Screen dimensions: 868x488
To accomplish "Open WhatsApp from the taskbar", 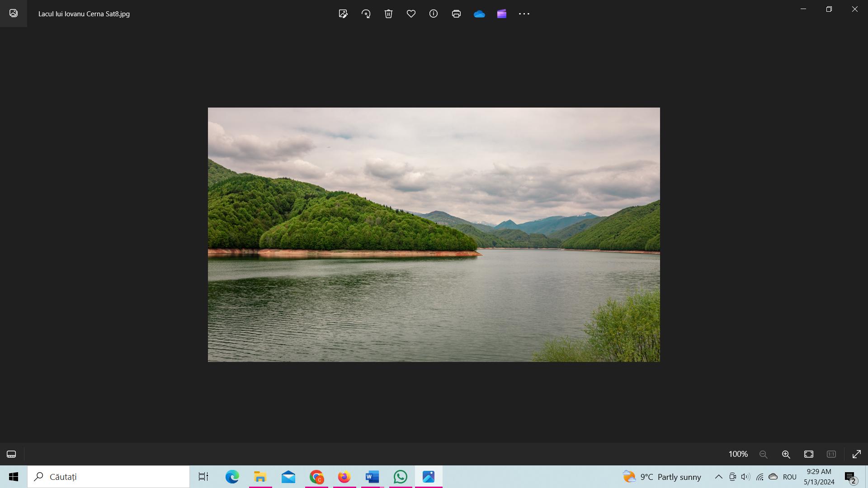I will coord(400,477).
